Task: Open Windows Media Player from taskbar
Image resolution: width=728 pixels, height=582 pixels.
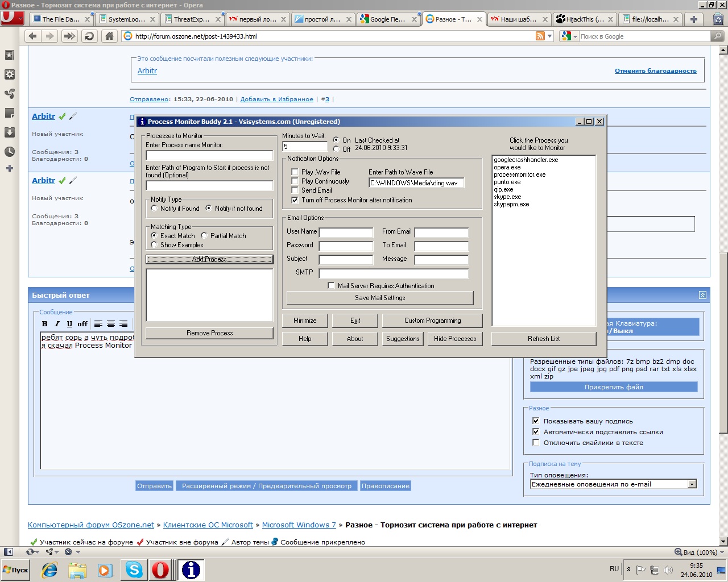Action: 105,569
